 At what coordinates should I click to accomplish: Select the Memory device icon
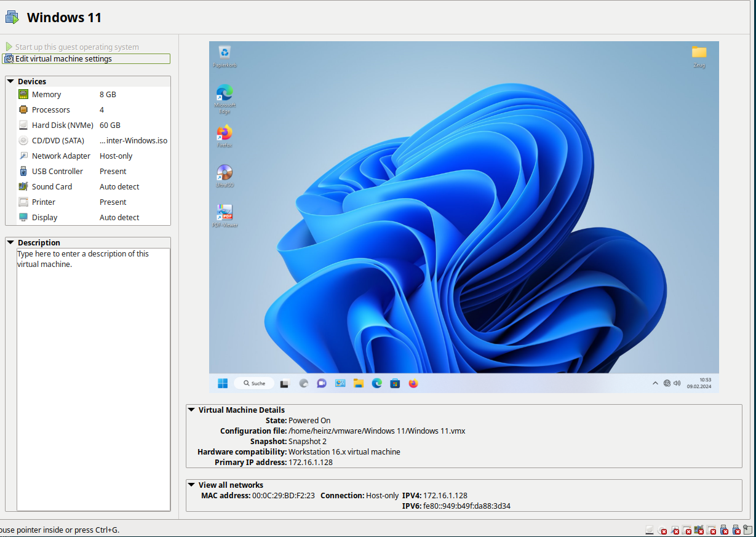coord(23,94)
